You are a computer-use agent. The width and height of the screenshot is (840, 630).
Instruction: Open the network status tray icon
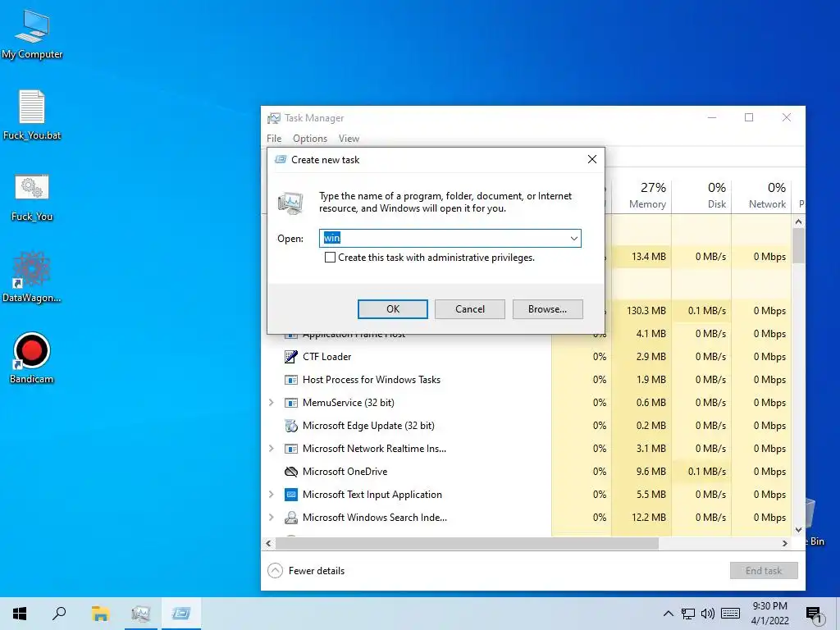[x=688, y=614]
